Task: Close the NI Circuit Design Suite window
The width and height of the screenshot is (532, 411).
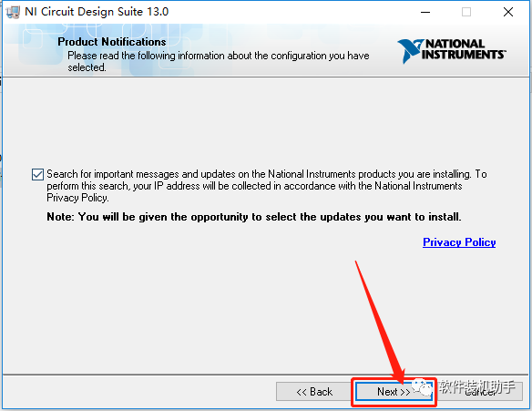Action: point(508,12)
